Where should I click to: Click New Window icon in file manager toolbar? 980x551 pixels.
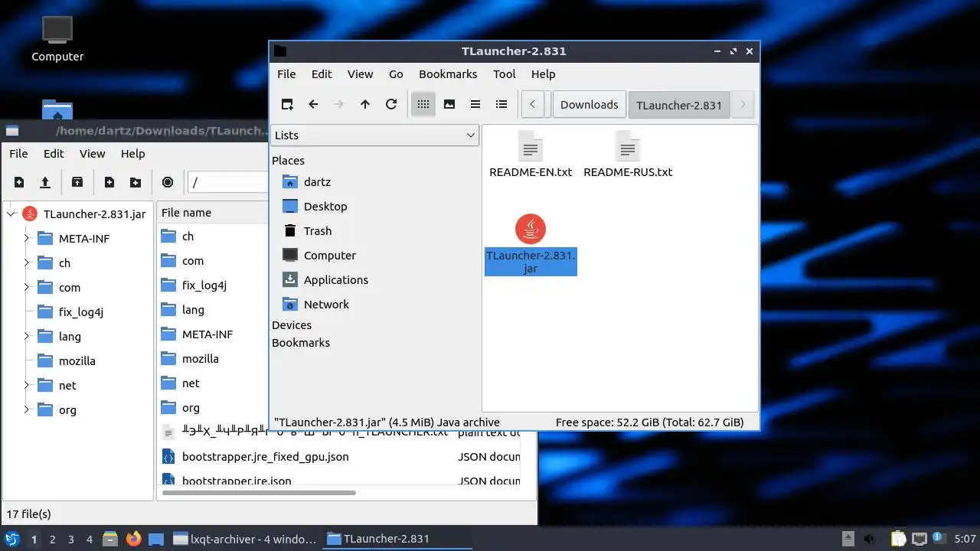[x=287, y=104]
